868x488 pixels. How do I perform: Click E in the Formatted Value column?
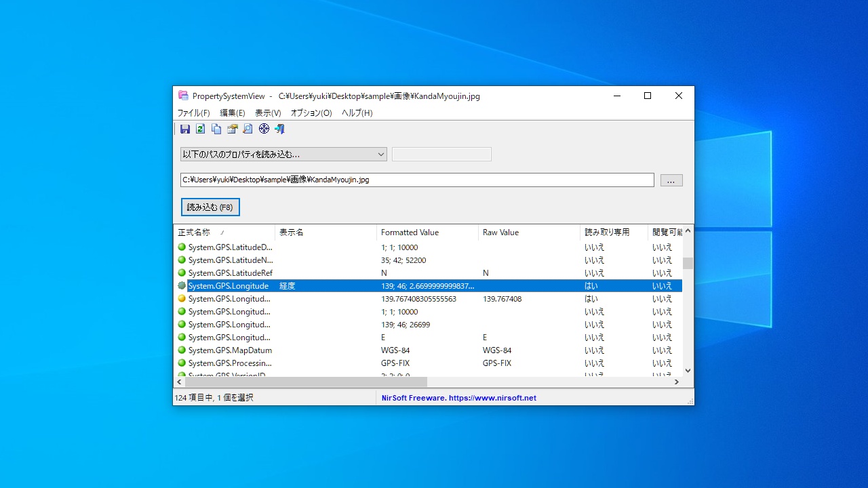click(x=383, y=337)
